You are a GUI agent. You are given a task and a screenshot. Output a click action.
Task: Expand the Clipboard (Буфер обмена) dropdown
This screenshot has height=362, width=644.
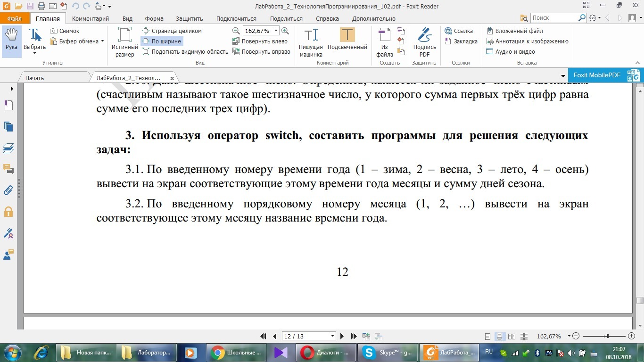click(x=103, y=41)
